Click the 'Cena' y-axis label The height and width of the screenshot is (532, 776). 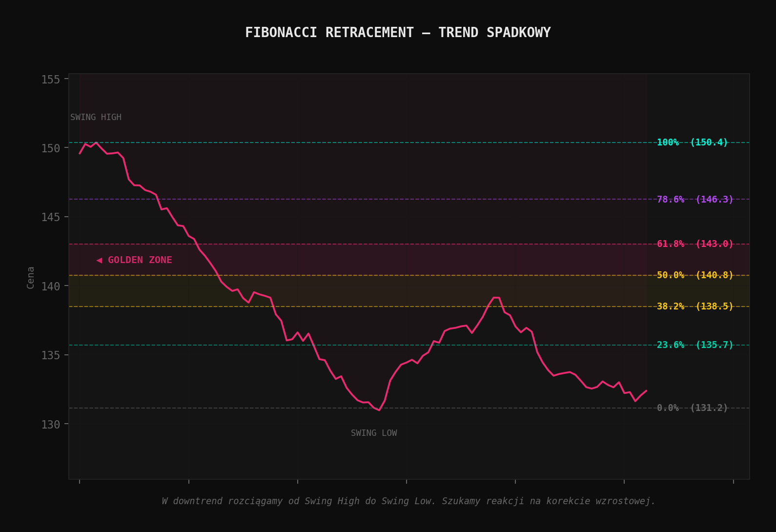[x=31, y=278]
